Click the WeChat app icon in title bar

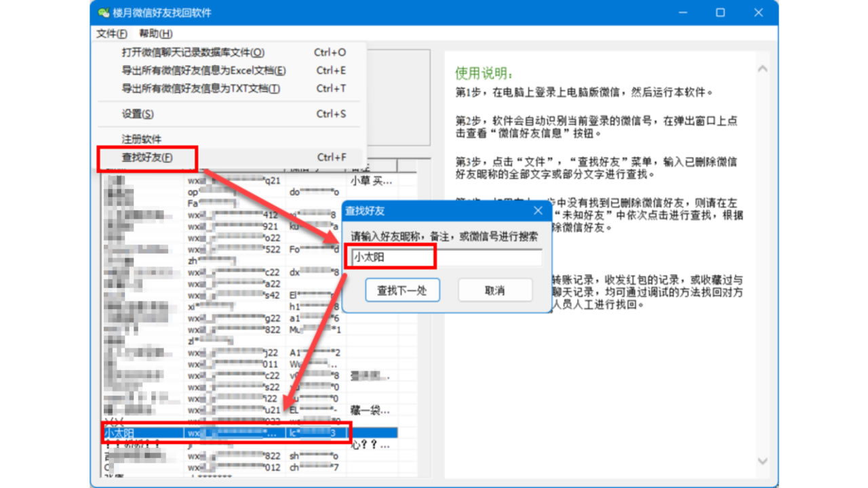(x=103, y=13)
